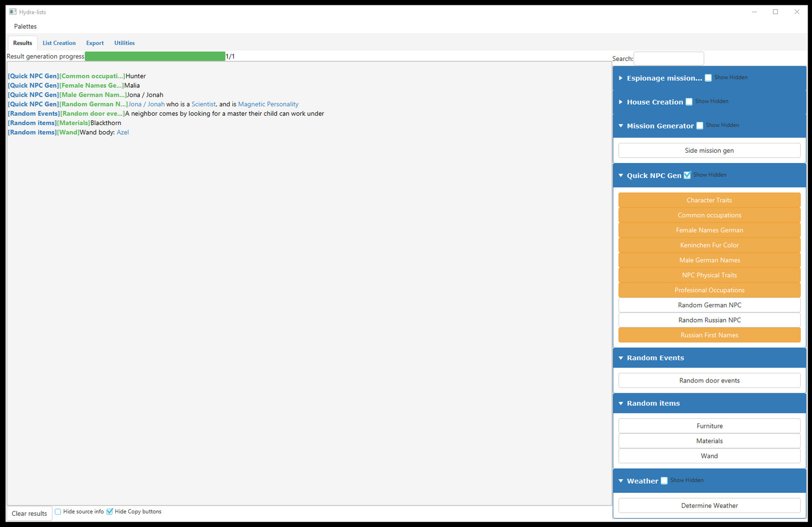Click the Hydra-lists app icon in title bar

tap(13, 12)
